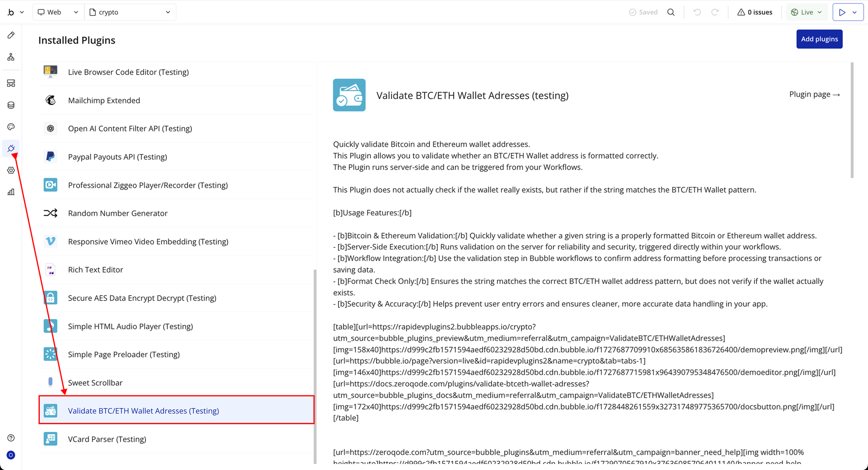Expand the Web platform dropdown
The image size is (868, 470).
pyautogui.click(x=58, y=12)
